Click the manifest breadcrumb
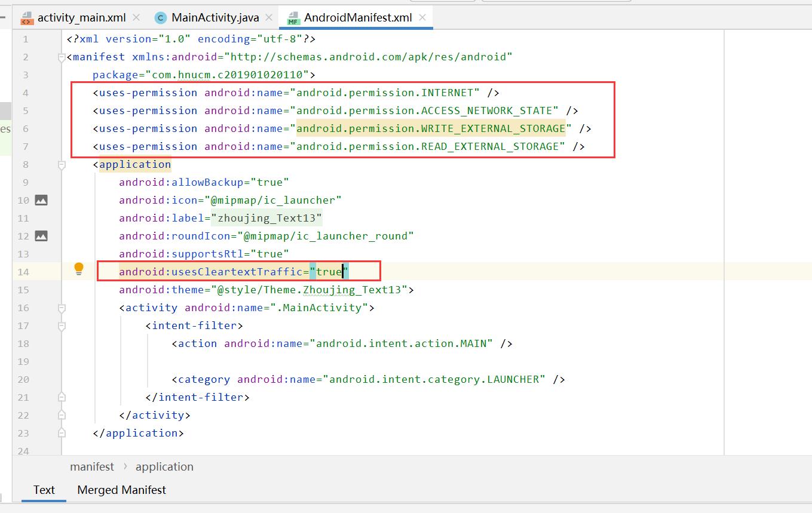This screenshot has height=513, width=812. click(92, 467)
